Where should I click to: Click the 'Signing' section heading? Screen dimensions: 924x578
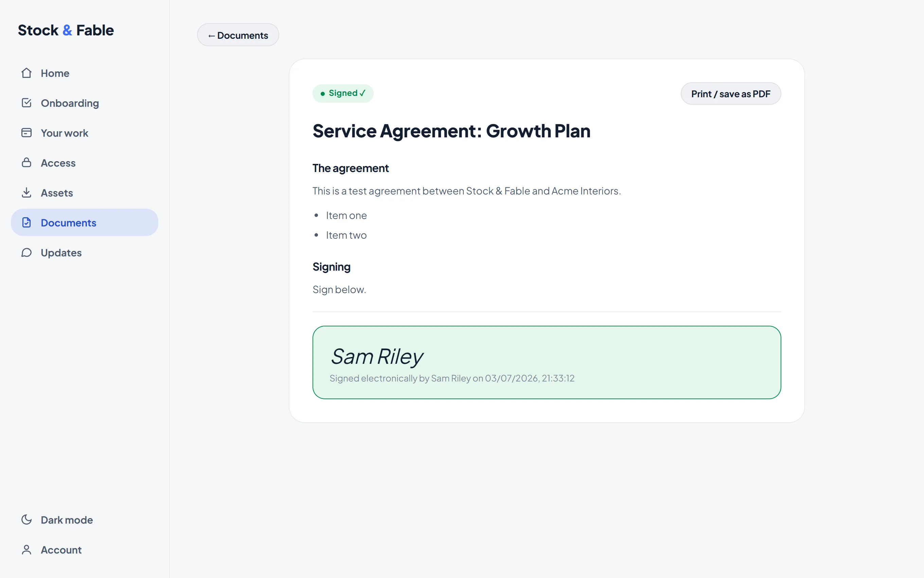(332, 267)
